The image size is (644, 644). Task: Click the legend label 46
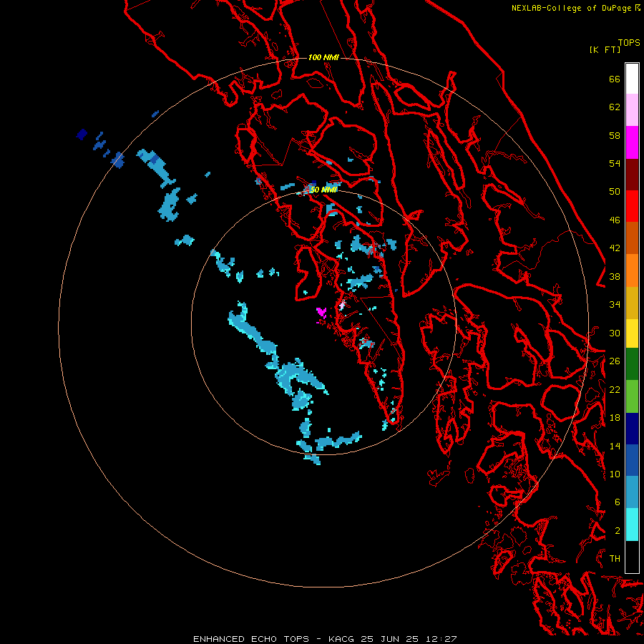click(x=615, y=220)
